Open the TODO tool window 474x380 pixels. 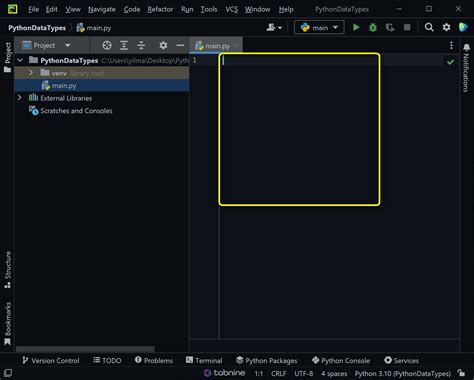click(107, 360)
